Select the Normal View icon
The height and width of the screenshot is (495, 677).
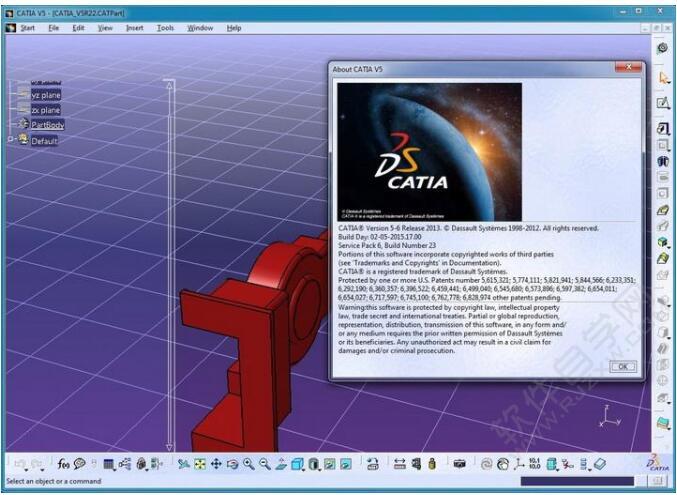point(281,464)
